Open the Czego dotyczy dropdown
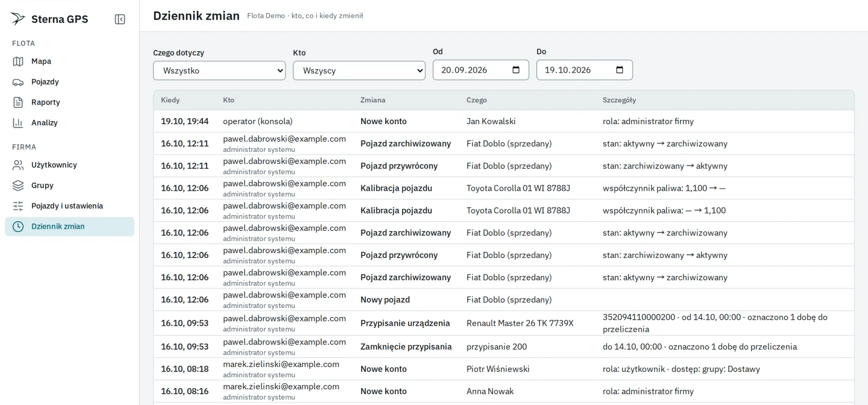This screenshot has width=868, height=405. (x=219, y=70)
